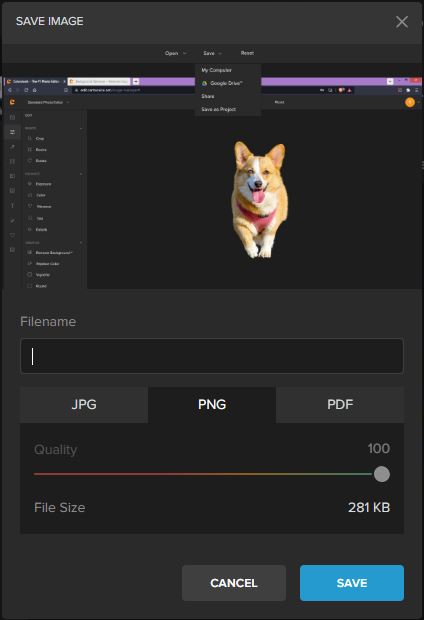424x620 pixels.
Task: Click into the Filename text field
Action: 212,356
